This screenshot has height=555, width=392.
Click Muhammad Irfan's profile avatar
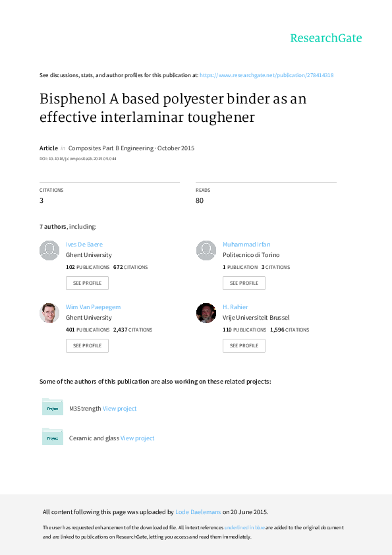(206, 250)
